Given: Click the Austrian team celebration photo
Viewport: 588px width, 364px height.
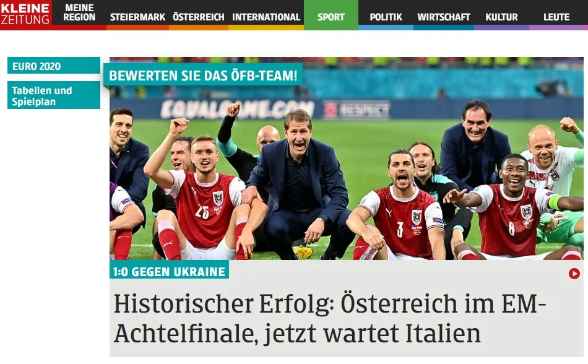Looking at the screenshot, I should point(347,158).
